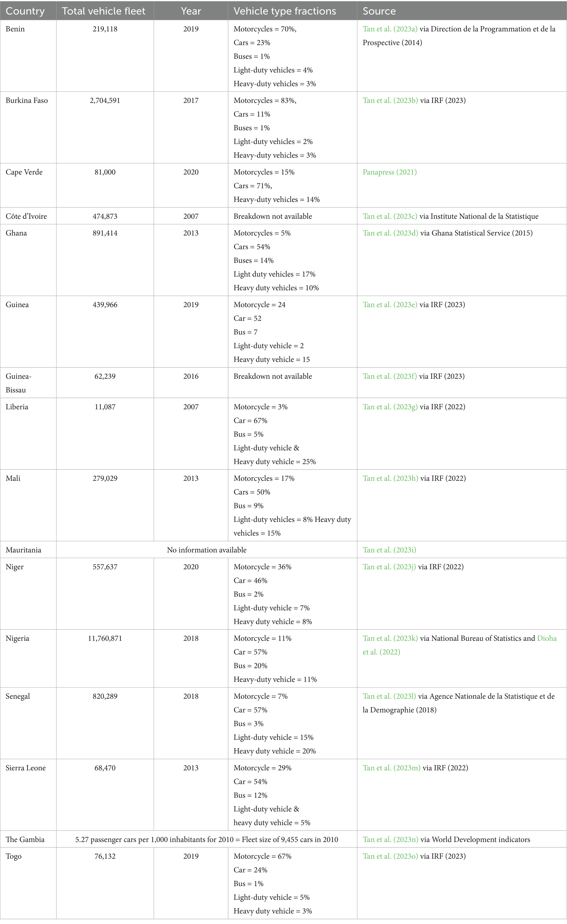Screen dimensions: 567x924
Task: Select the Total vehicle fleet column header
Action: (x=104, y=11)
